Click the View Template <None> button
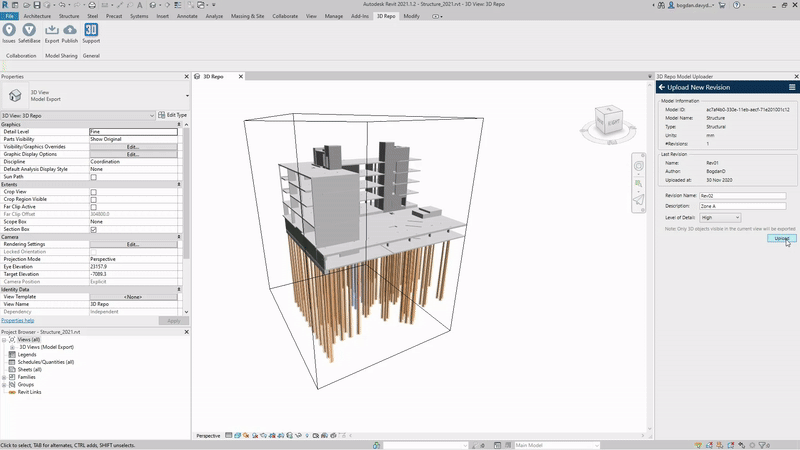 [x=133, y=297]
